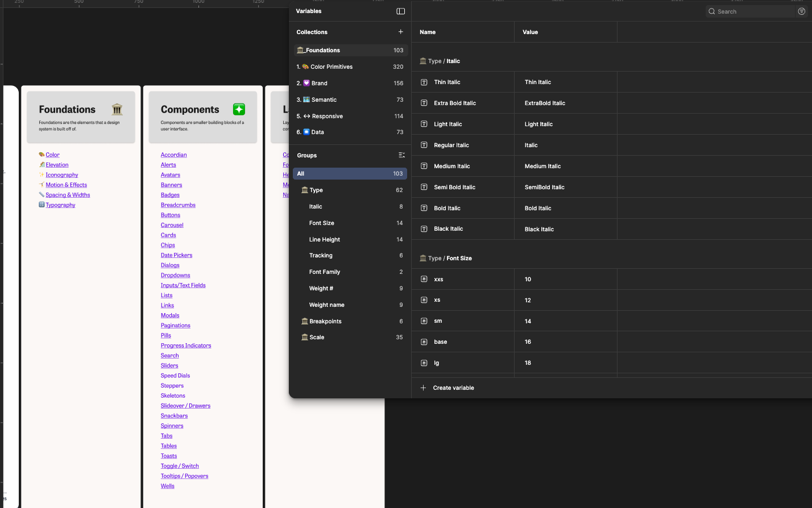Select the Italic subgroup under Type
812x508 pixels.
coord(316,206)
